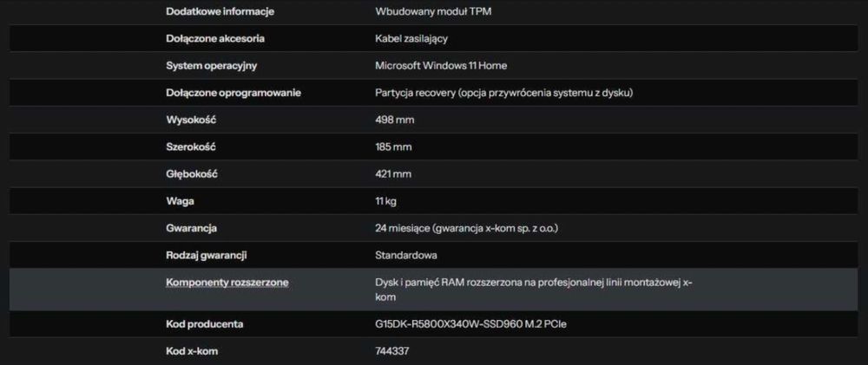Image resolution: width=868 pixels, height=365 pixels.
Task: Click the Wysokość label
Action: pos(192,120)
